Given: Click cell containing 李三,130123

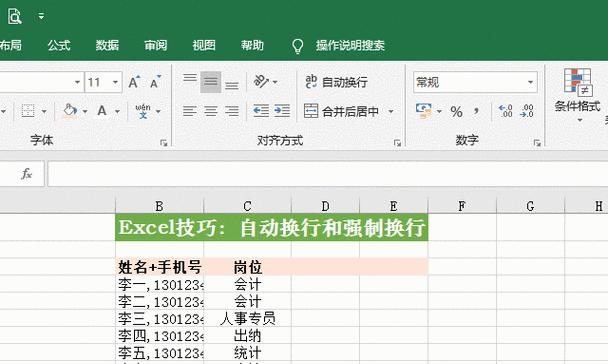Looking at the screenshot, I should [159, 319].
